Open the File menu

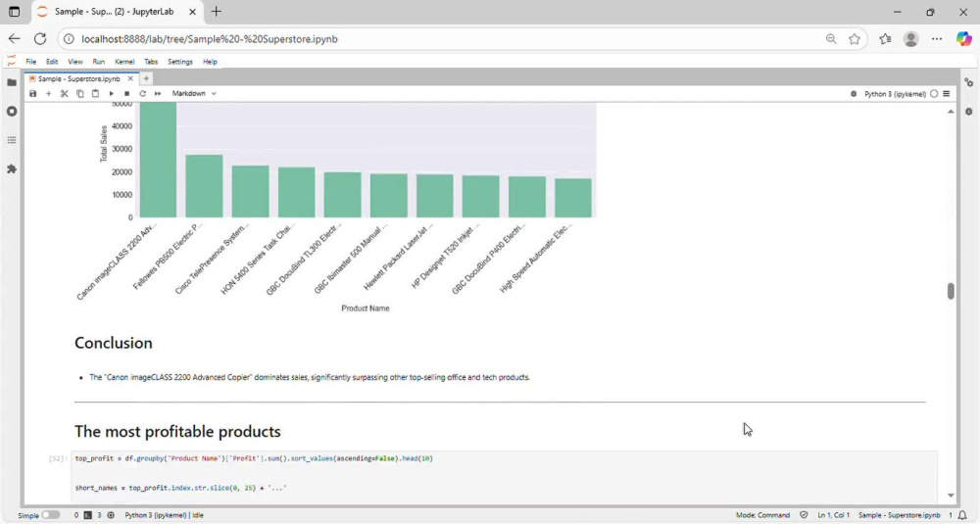click(30, 62)
